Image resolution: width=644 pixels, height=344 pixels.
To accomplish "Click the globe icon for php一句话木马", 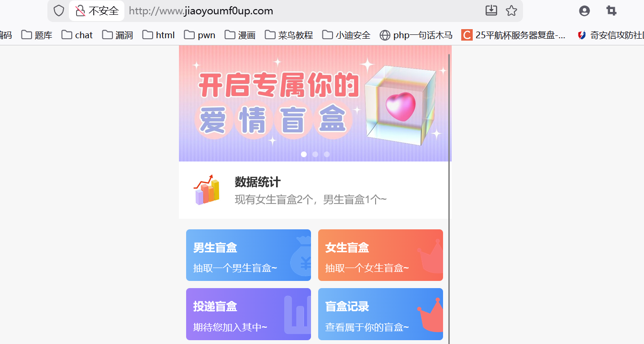I will [385, 35].
